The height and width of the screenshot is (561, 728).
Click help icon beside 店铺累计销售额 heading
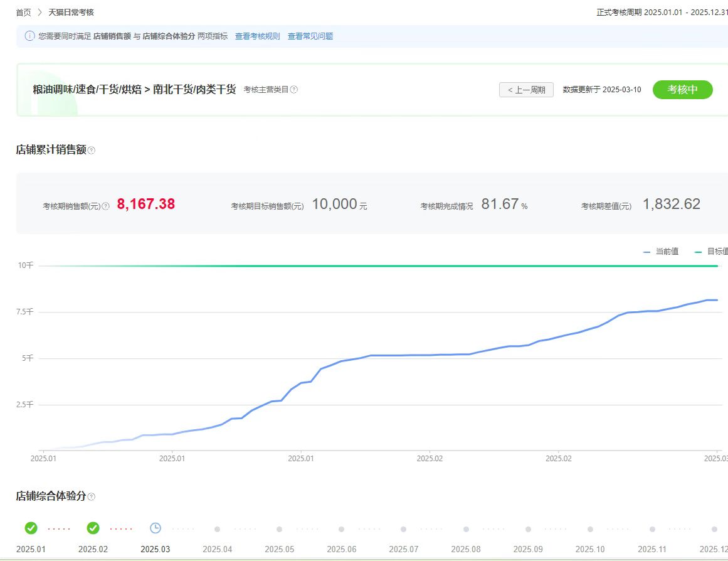[x=91, y=151]
